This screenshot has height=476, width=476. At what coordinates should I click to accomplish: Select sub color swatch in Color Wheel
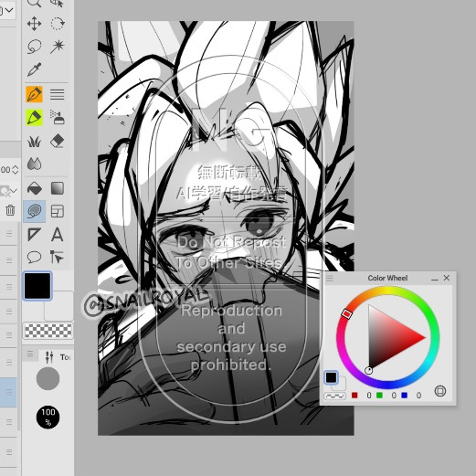(341, 386)
